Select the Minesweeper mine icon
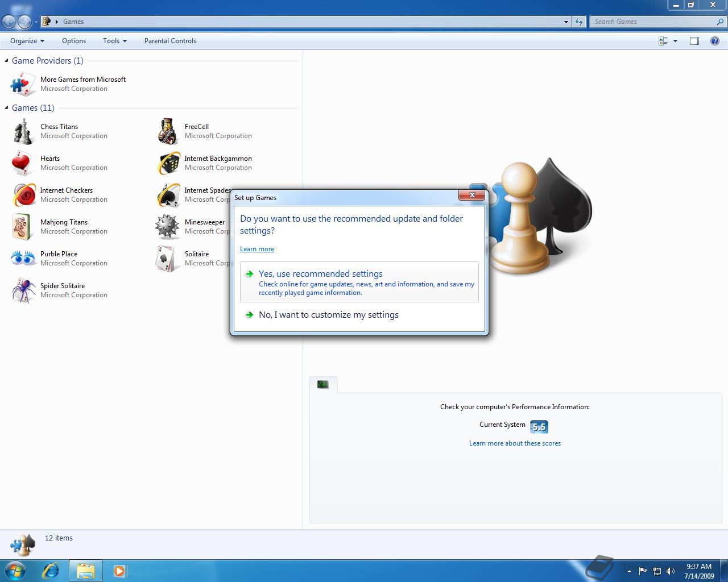The width and height of the screenshot is (728, 582). click(167, 227)
